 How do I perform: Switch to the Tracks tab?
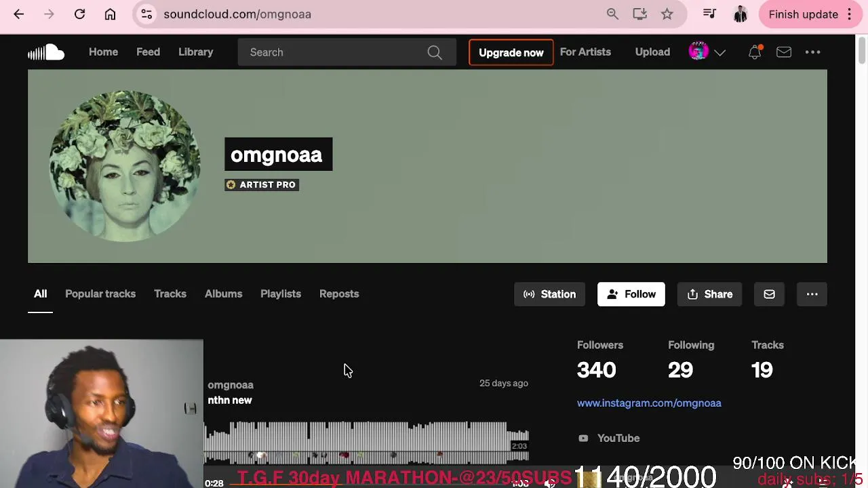[x=170, y=293]
